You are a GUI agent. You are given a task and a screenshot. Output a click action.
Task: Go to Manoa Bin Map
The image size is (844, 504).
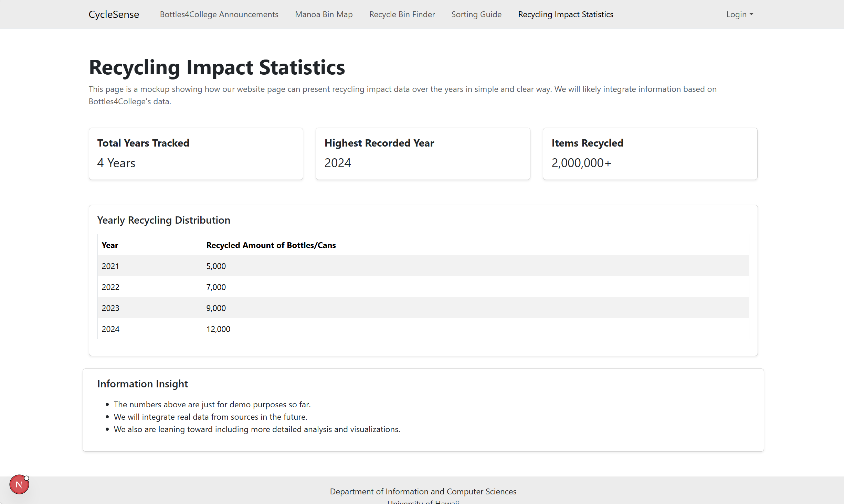point(324,14)
